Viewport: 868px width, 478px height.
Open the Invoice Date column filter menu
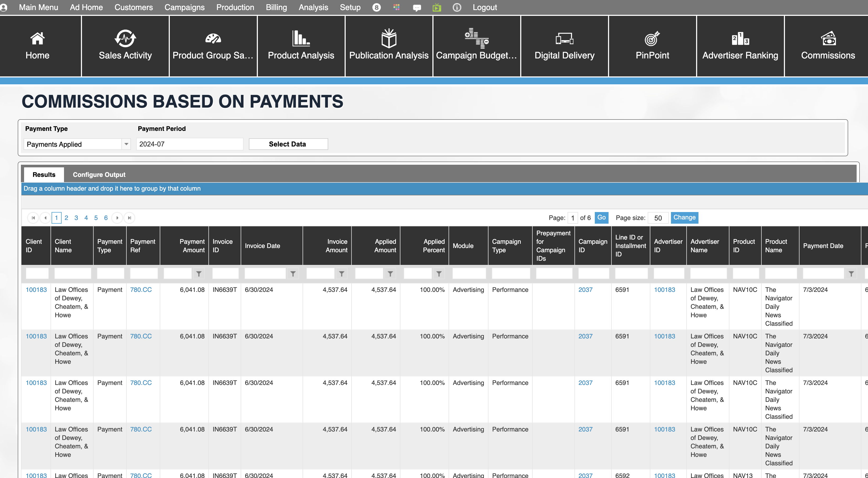(293, 274)
